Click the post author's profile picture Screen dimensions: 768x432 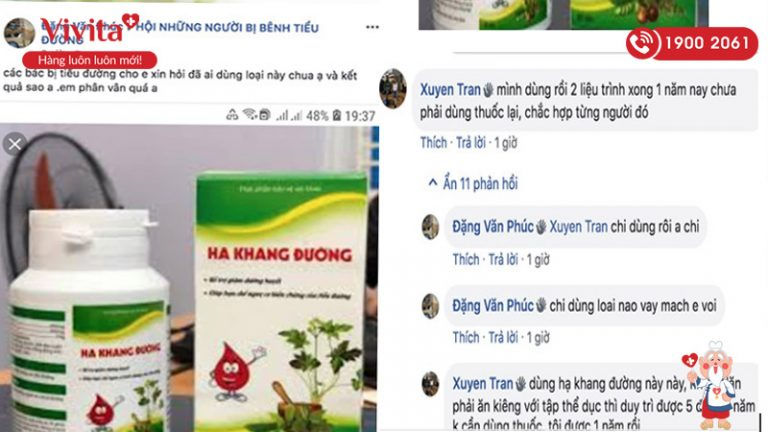[x=19, y=33]
